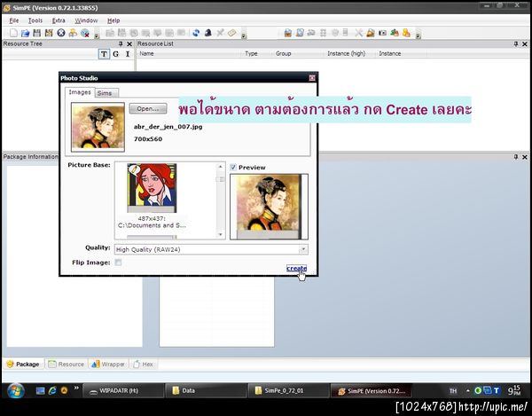This screenshot has height=416, width=532.
Task: Launch Internet Explorer from quick launch
Action: point(52,390)
